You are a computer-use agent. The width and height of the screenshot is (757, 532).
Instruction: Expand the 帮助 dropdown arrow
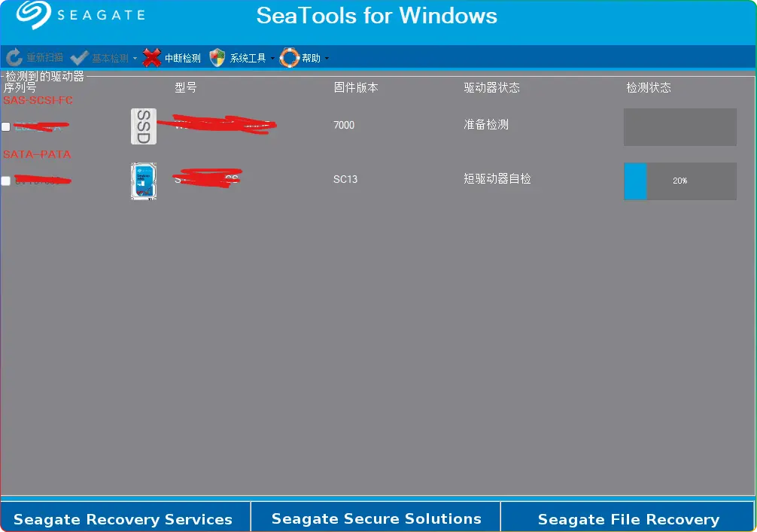327,59
